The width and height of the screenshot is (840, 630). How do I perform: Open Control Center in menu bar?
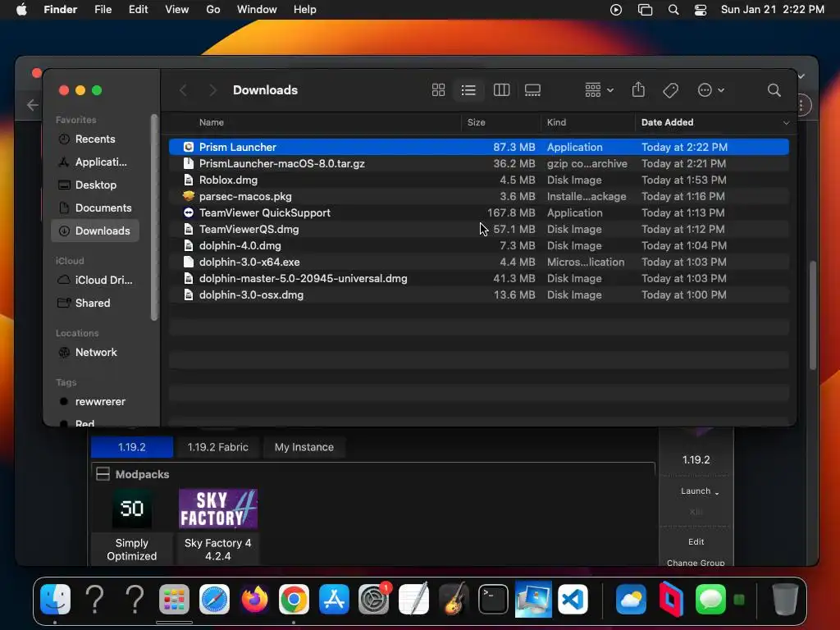click(701, 10)
